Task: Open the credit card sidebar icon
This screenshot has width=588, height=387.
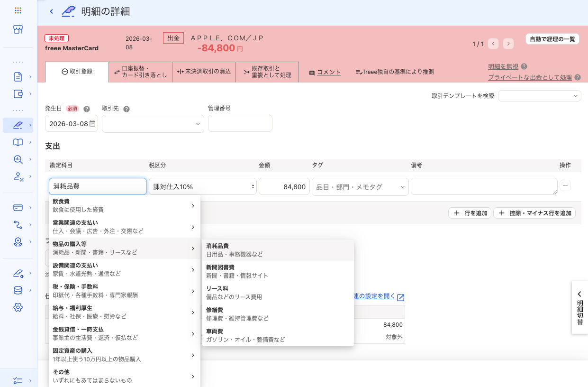Action: [x=18, y=207]
